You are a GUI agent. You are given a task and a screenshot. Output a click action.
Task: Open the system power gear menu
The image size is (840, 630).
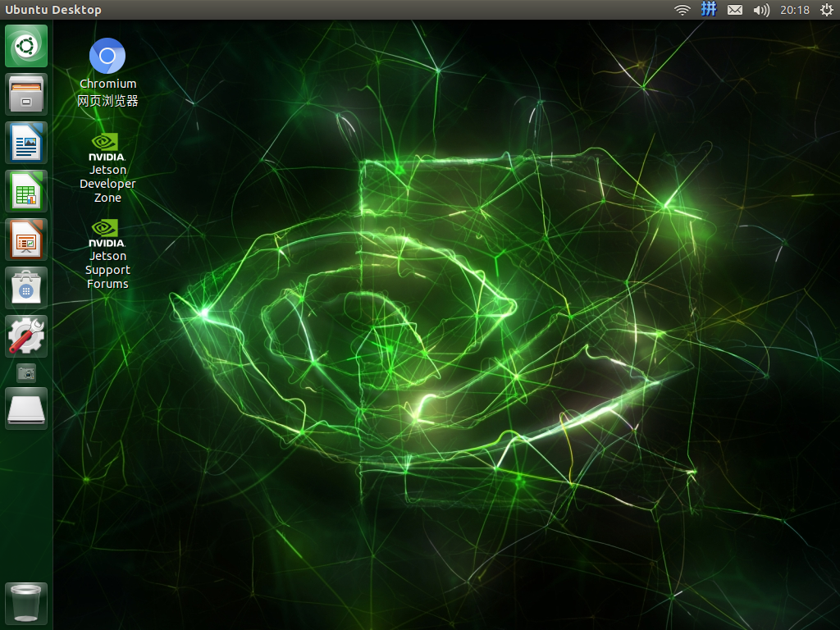click(x=827, y=10)
